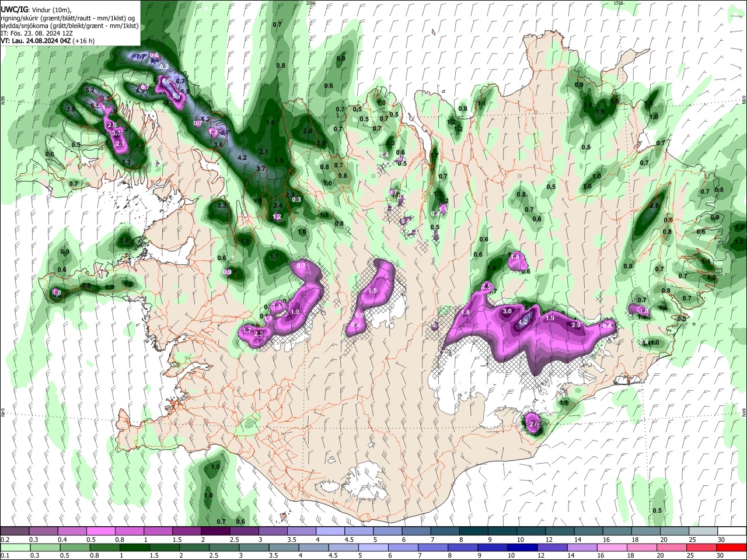
Task: Click the 3.9 value on the map
Action: [x=71, y=109]
